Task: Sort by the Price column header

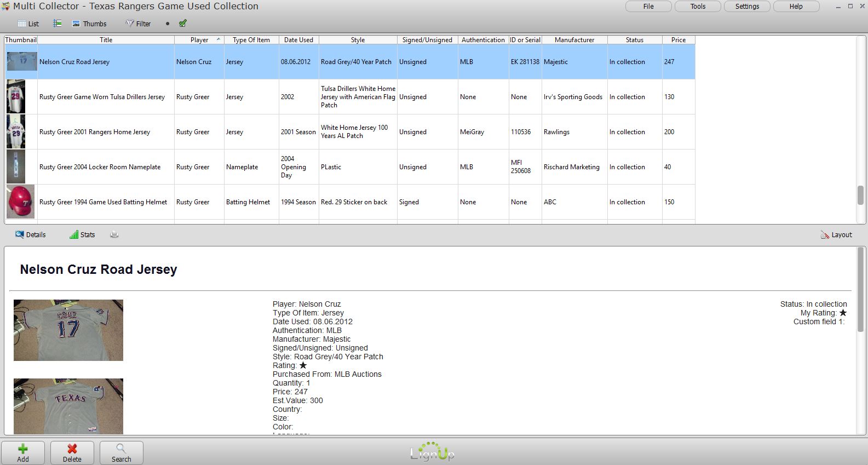Action: point(679,40)
